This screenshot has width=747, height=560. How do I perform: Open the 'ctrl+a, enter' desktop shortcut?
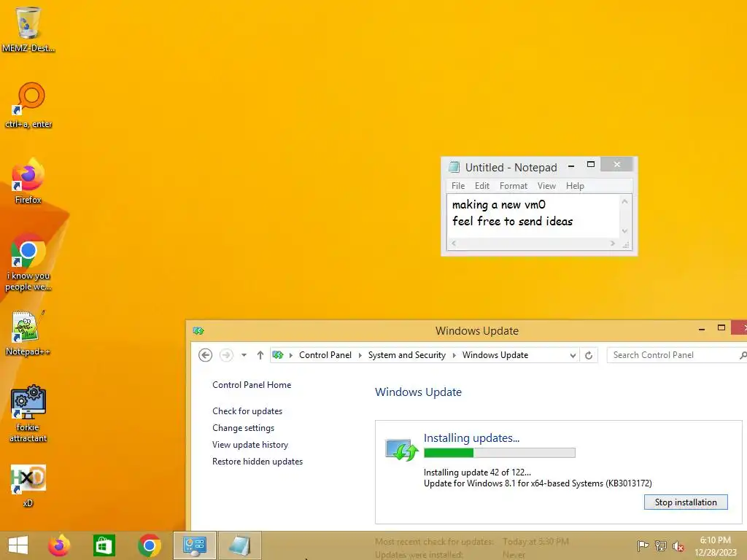tap(28, 106)
